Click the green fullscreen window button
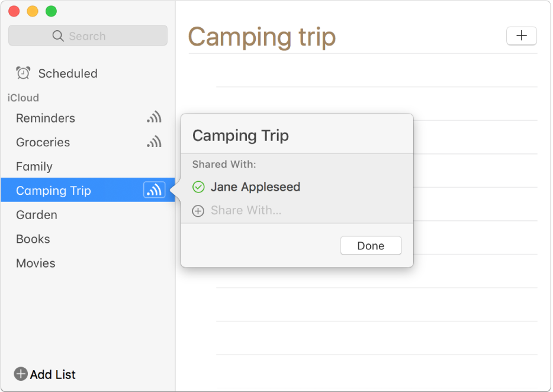This screenshot has width=553, height=392. coord(52,11)
